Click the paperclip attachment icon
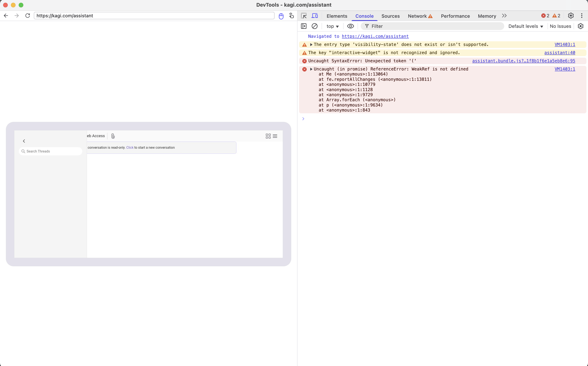 point(113,136)
